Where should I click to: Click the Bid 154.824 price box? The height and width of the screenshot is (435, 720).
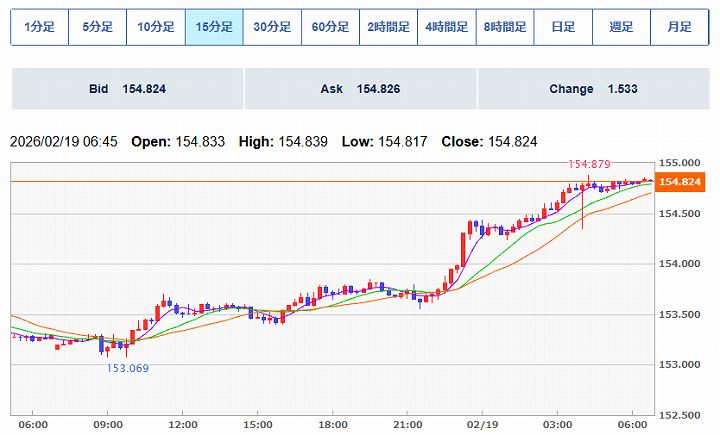tap(127, 89)
